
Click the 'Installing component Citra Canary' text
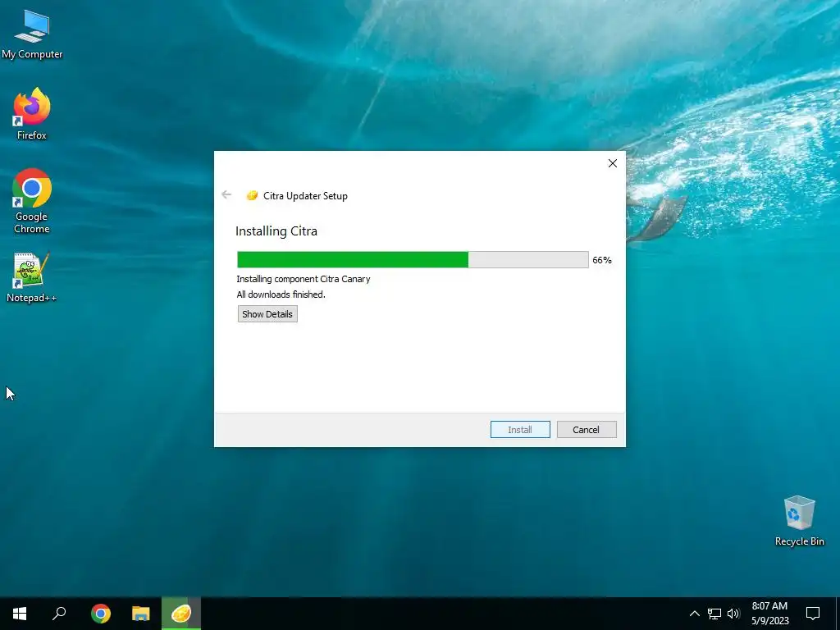click(x=304, y=279)
